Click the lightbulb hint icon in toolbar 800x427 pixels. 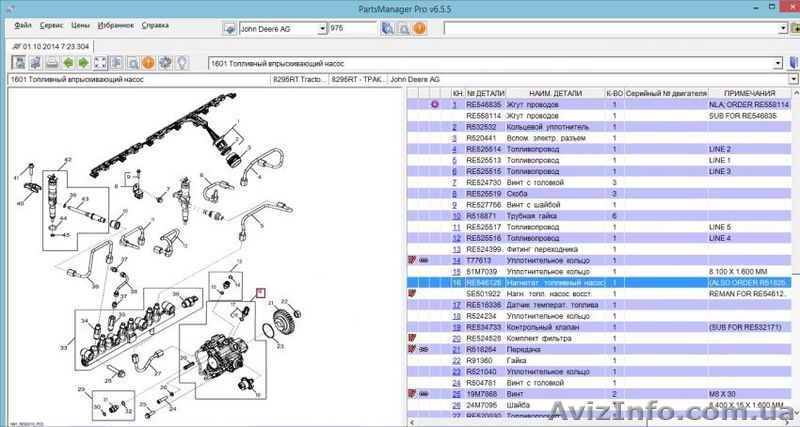pyautogui.click(x=183, y=64)
